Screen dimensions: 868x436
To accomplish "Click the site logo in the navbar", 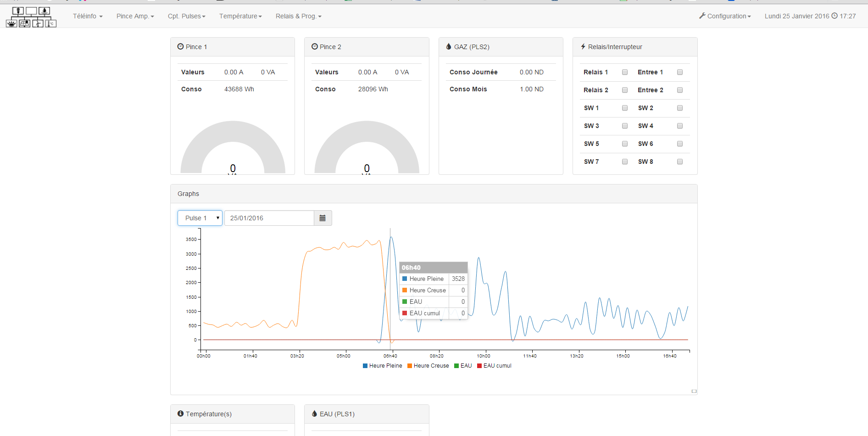I will [x=31, y=17].
